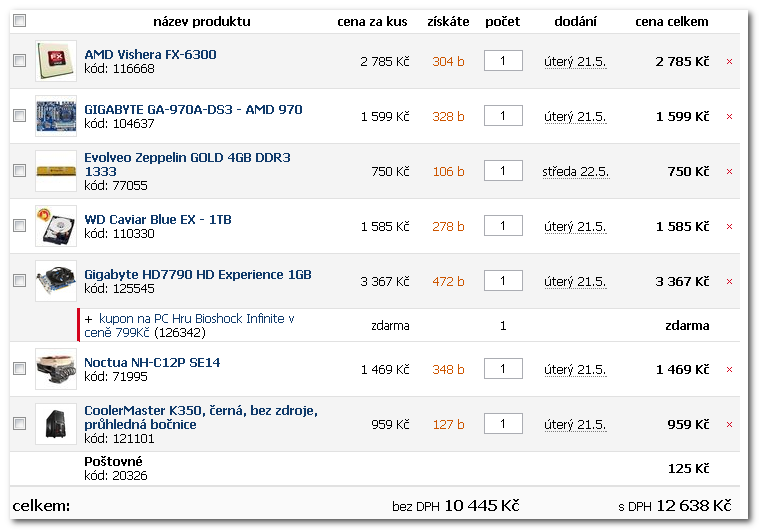Open Gigabyte HD7790 HD Experience 1GB link
The width and height of the screenshot is (759, 530).
coord(197,274)
